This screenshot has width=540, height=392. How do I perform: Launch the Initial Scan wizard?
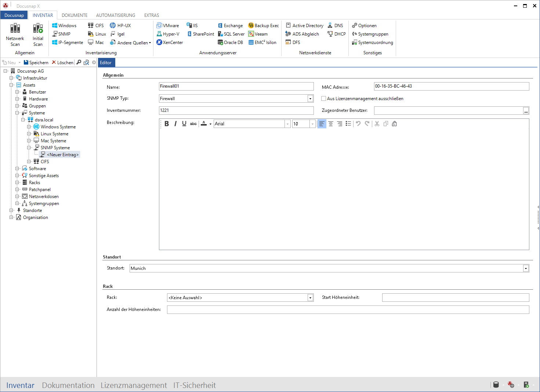tap(38, 34)
